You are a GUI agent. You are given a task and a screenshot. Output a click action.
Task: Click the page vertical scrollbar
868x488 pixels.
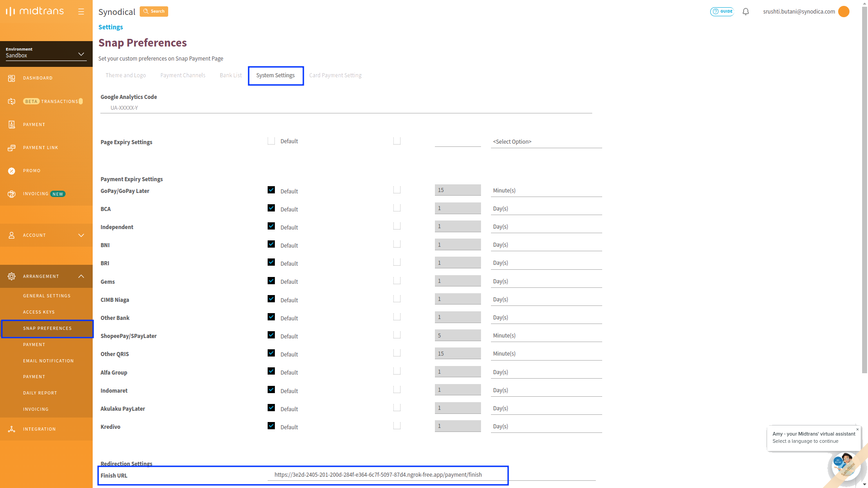[x=864, y=190]
